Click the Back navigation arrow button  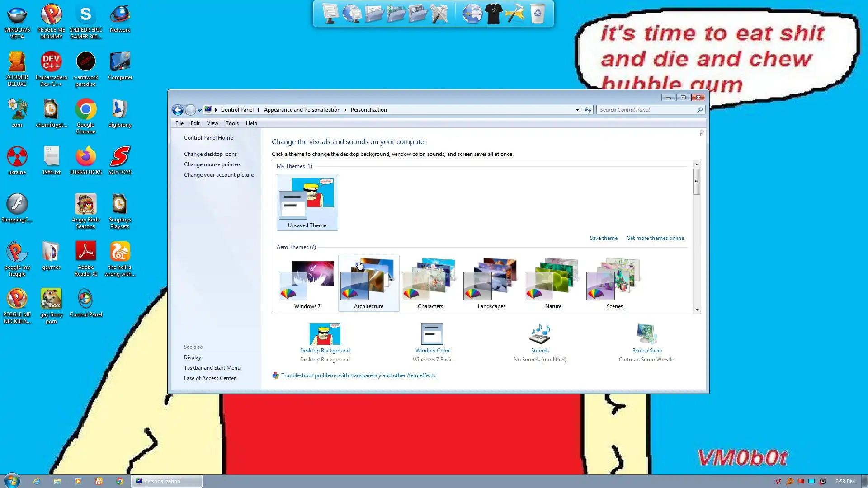tap(178, 110)
